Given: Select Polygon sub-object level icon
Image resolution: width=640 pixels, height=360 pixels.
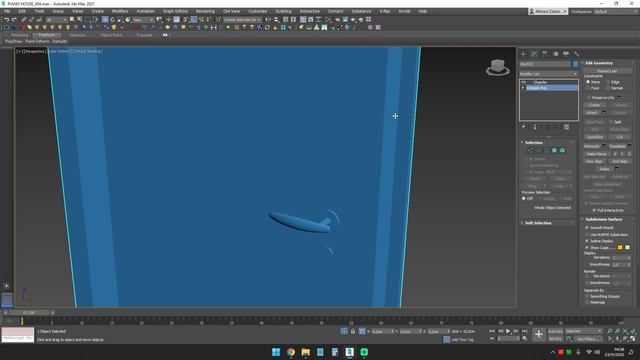Looking at the screenshot, I should pyautogui.click(x=554, y=151).
